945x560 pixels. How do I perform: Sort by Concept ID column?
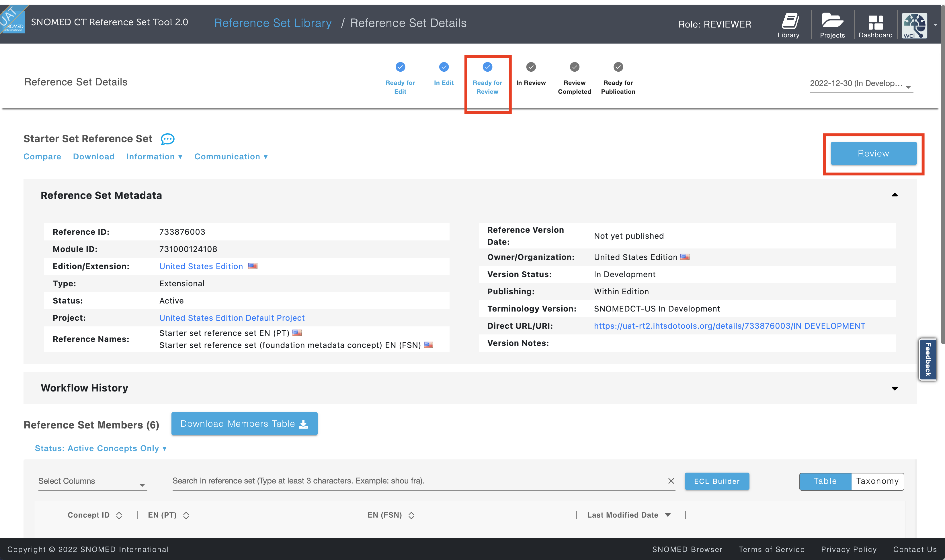pyautogui.click(x=119, y=516)
